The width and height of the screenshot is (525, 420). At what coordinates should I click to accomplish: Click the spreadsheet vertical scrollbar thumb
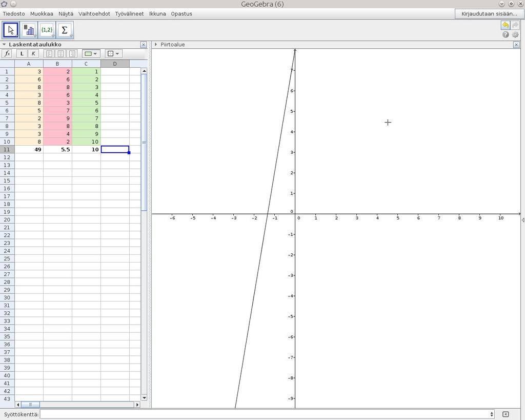144,142
